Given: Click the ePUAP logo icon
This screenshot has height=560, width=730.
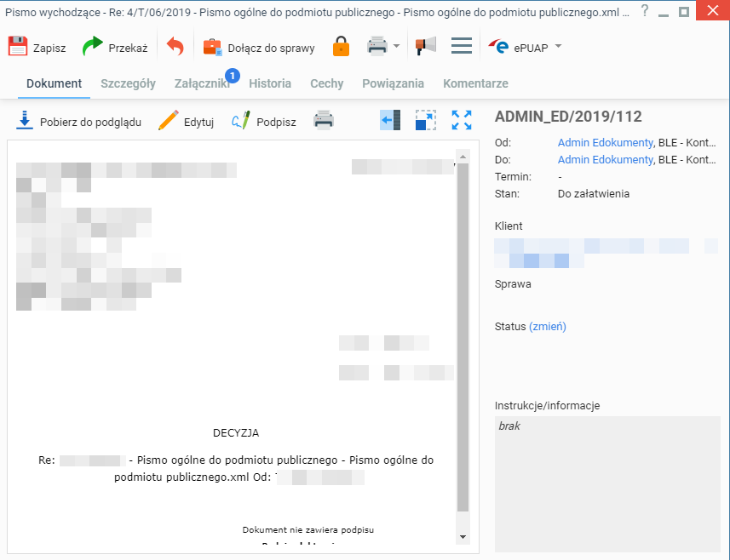Looking at the screenshot, I should pos(498,47).
